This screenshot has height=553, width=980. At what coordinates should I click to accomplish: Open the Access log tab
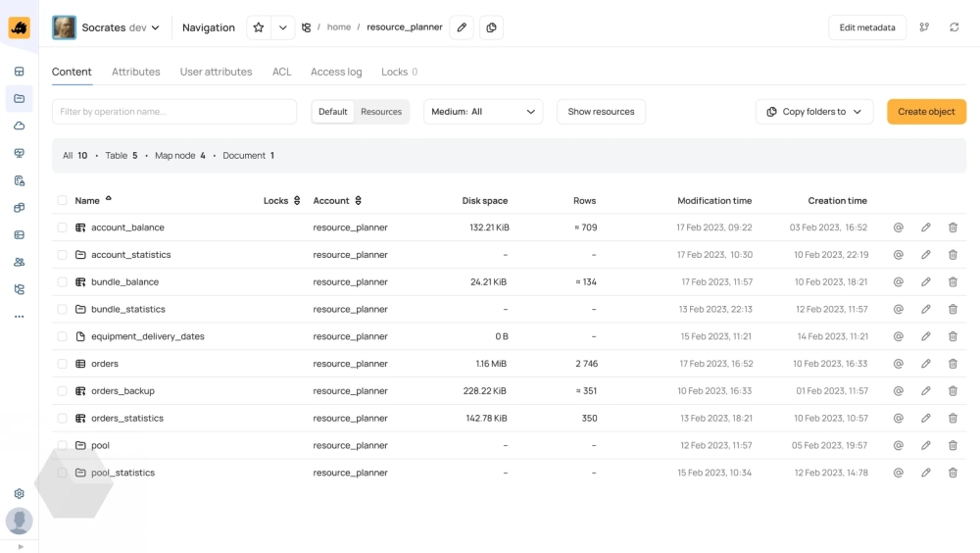point(336,72)
